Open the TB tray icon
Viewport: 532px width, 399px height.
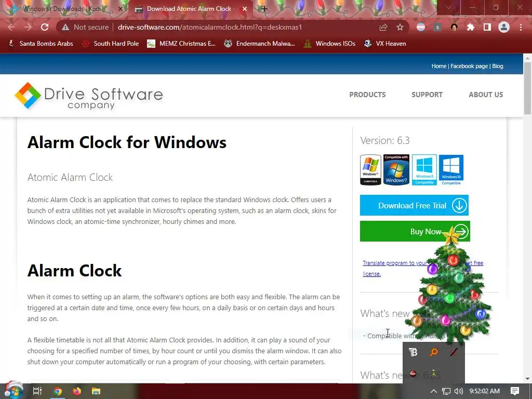(413, 352)
